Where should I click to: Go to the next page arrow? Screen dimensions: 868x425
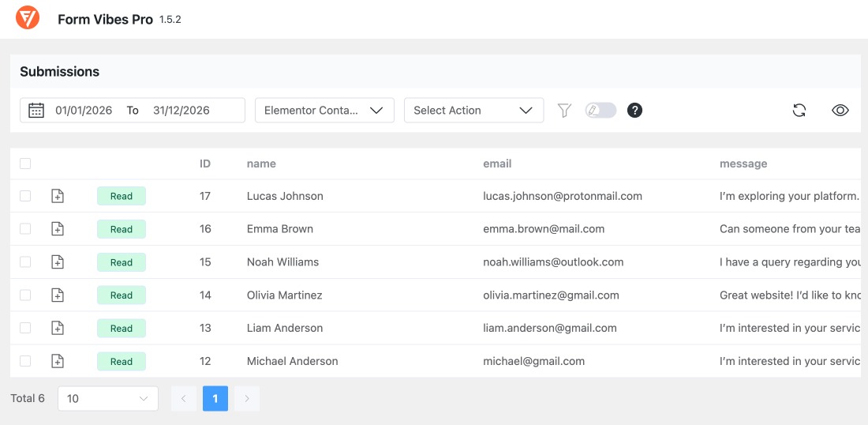coord(247,398)
